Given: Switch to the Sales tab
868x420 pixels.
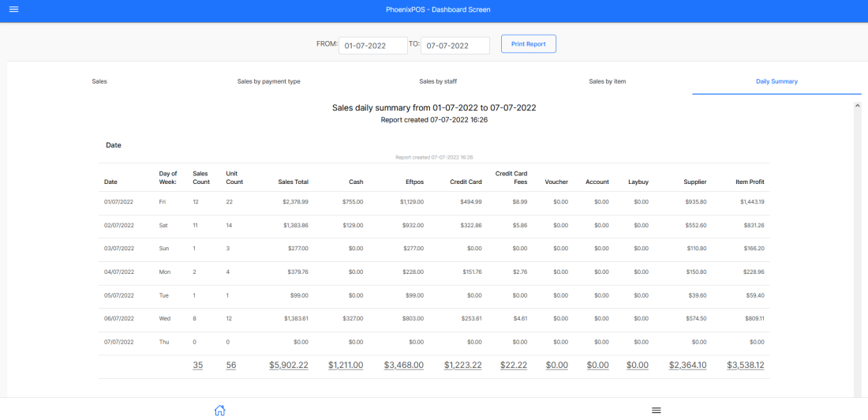Looking at the screenshot, I should pos(99,81).
